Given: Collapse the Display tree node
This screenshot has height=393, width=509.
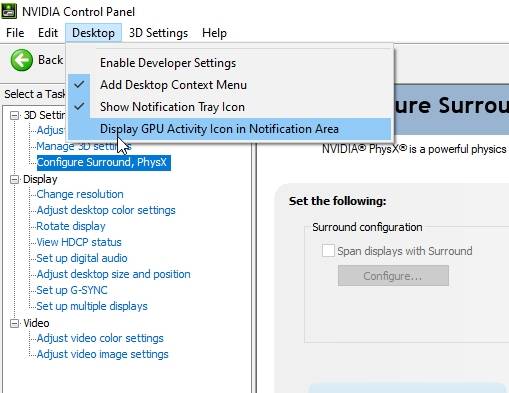Looking at the screenshot, I should click(x=14, y=180).
